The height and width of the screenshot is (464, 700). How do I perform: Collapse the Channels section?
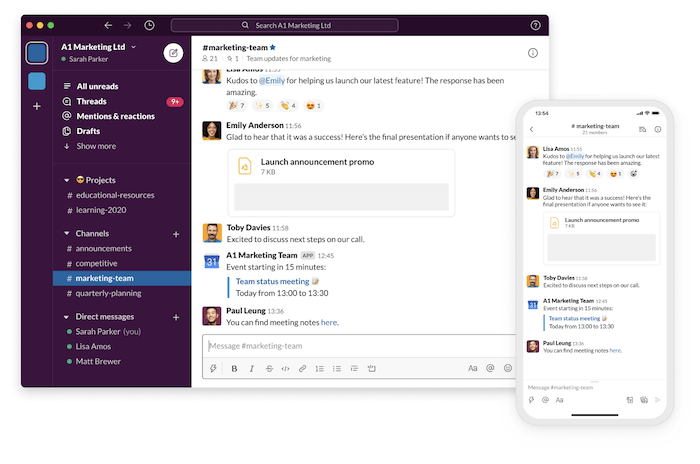[x=67, y=233]
